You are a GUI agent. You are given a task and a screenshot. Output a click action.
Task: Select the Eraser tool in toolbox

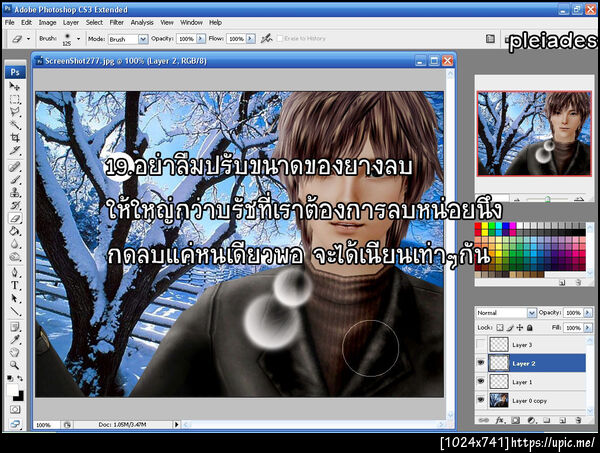[x=15, y=218]
